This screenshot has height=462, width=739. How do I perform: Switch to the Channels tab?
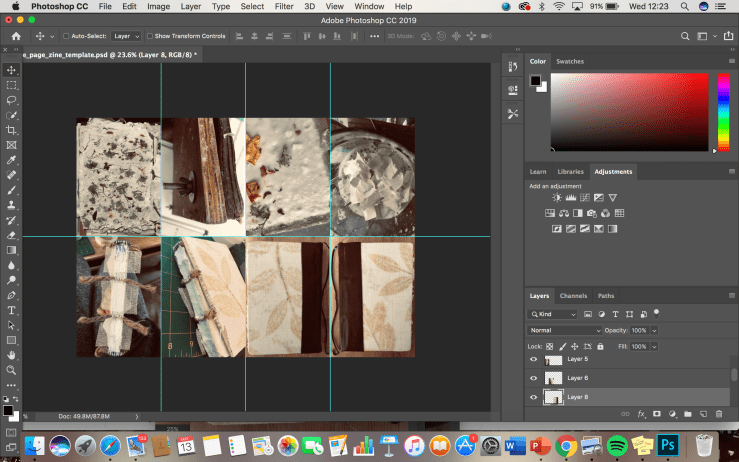(573, 296)
